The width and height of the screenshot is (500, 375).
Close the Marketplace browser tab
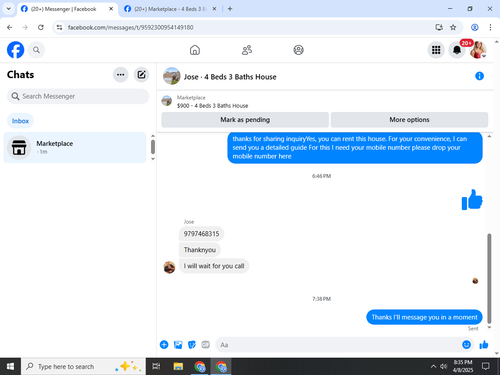point(214,9)
